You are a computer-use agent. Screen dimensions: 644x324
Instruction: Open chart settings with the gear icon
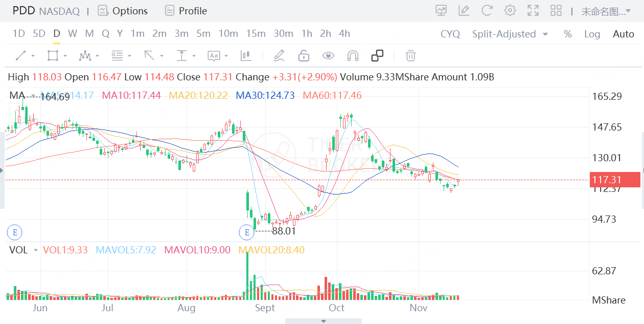[x=510, y=10]
